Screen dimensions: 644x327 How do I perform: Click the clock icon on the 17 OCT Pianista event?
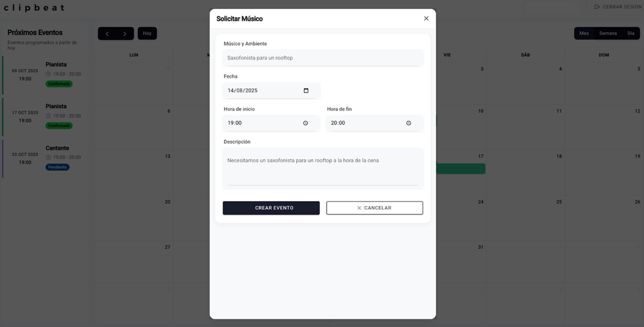(47, 116)
